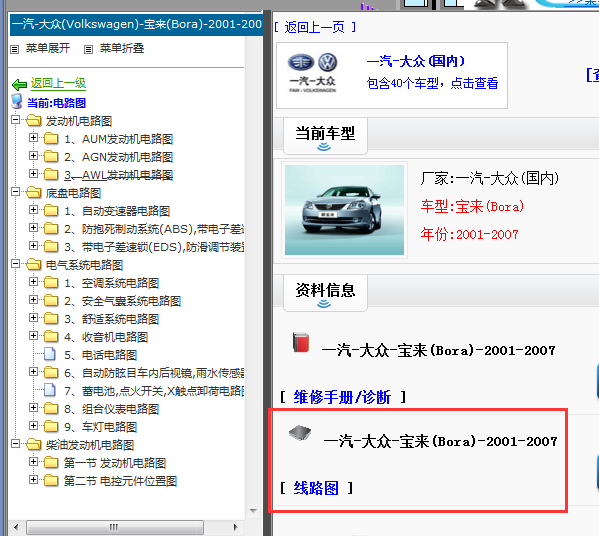Click the green back arrow icon
This screenshot has width=599, height=536.
click(x=19, y=84)
